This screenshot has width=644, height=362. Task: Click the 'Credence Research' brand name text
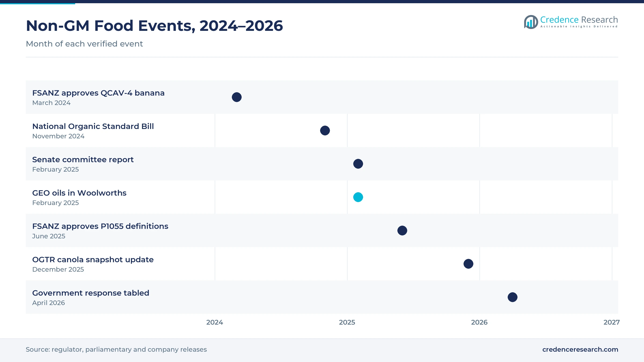tap(579, 20)
